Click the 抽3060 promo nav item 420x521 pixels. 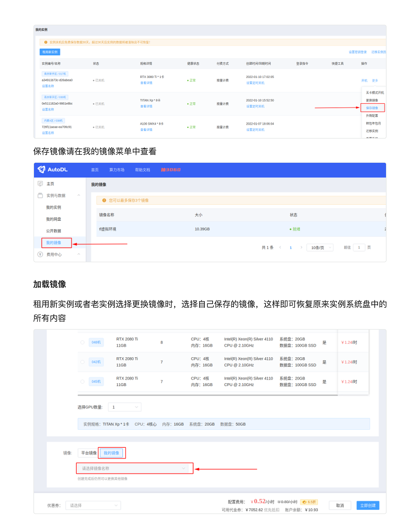pos(171,170)
